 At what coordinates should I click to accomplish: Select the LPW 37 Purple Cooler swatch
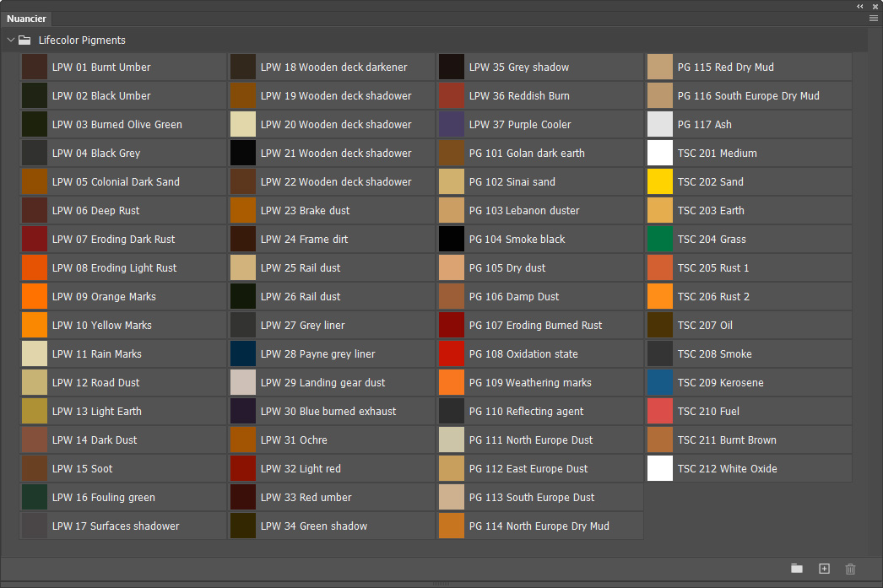(451, 124)
